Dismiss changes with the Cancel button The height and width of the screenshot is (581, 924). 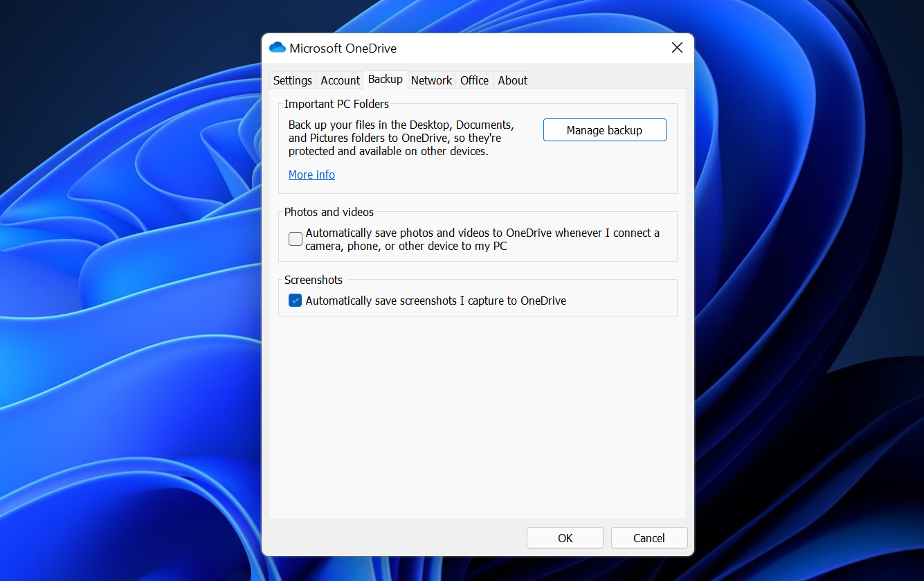(649, 537)
